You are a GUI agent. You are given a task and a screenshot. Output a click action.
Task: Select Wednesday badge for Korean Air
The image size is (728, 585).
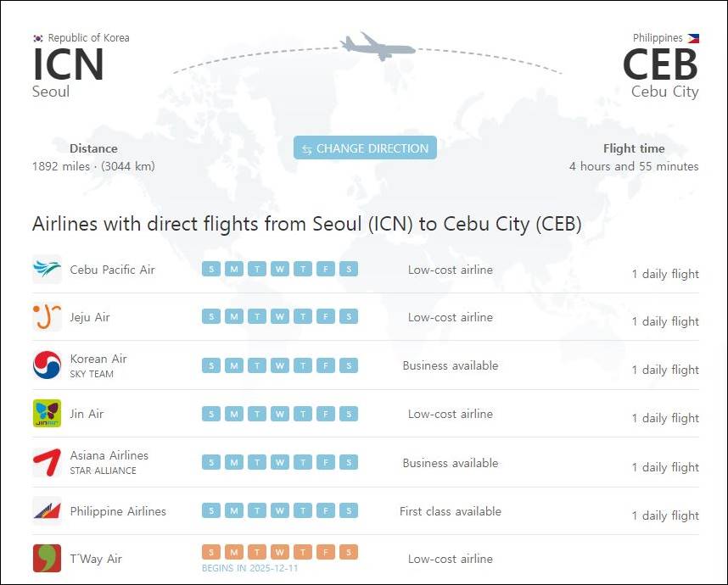click(x=280, y=365)
